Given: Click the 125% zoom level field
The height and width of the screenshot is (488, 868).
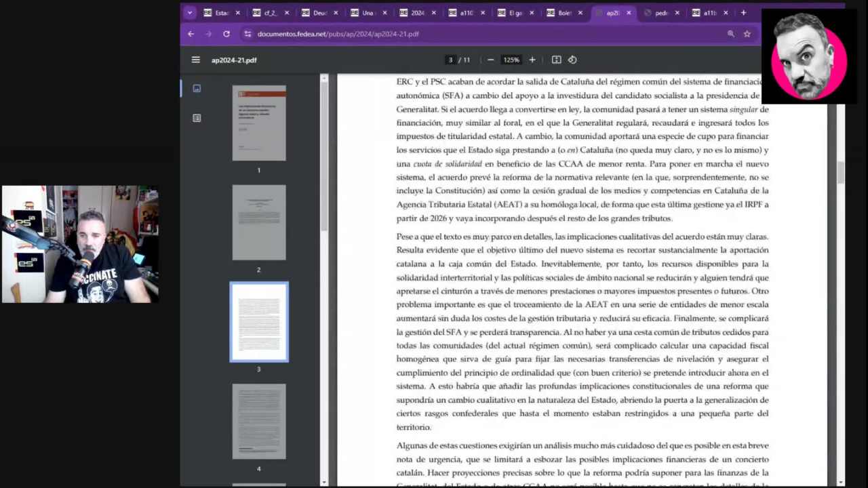Looking at the screenshot, I should click(511, 60).
